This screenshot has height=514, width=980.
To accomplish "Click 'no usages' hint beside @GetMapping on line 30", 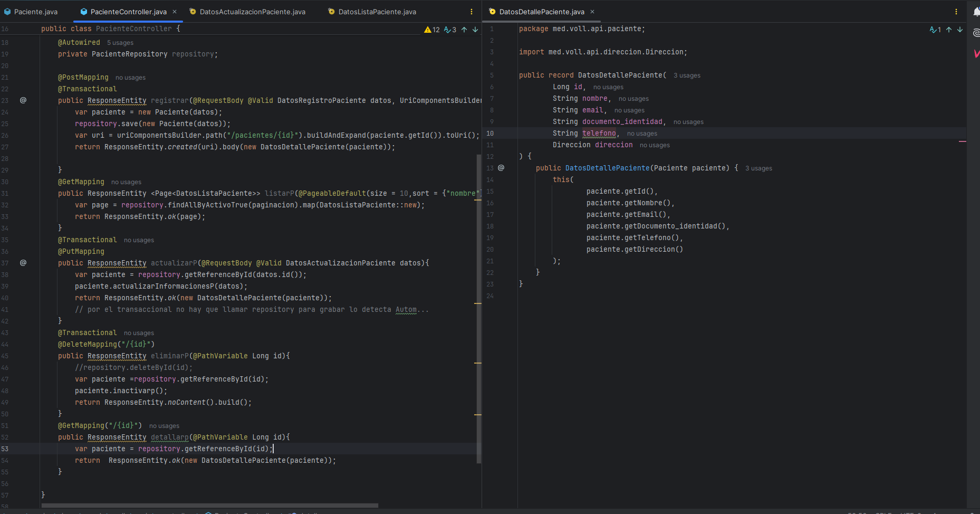I will coord(126,182).
